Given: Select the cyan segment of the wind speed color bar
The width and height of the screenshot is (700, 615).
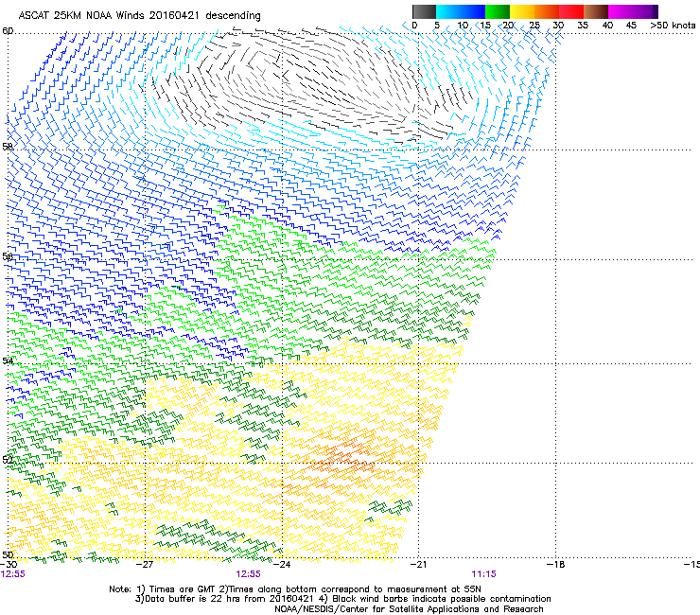Looking at the screenshot, I should coord(448,11).
